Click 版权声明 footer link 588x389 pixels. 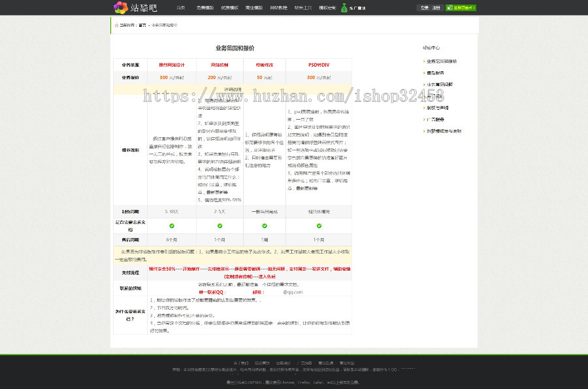pyautogui.click(x=262, y=363)
